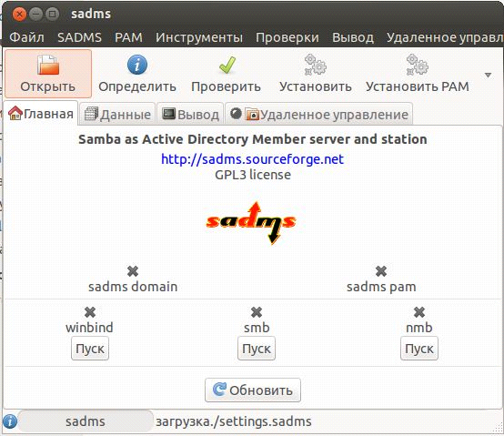This screenshot has height=436, width=504.
Task: Click the sadms logo image
Action: (251, 223)
